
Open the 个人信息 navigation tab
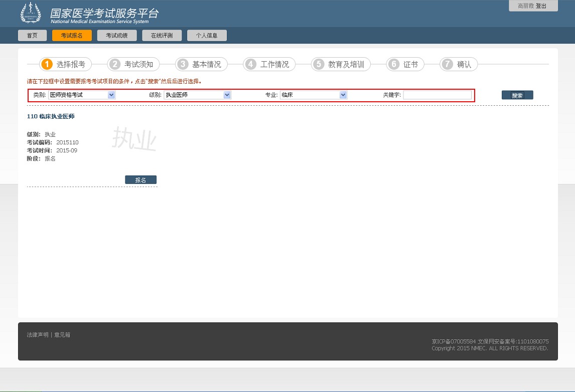(x=207, y=36)
